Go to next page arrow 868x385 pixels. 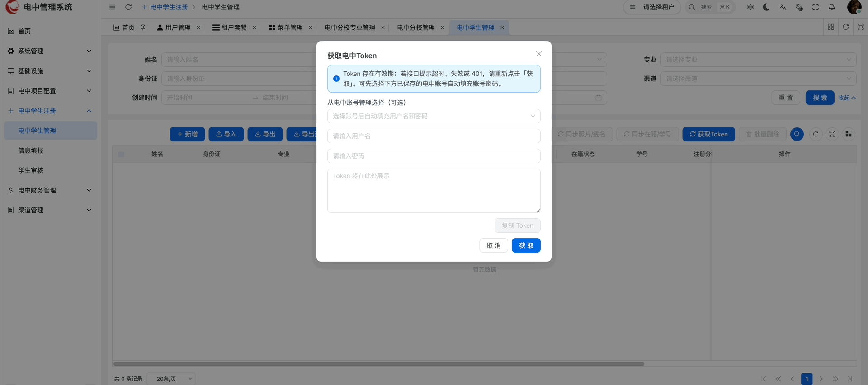pyautogui.click(x=821, y=379)
